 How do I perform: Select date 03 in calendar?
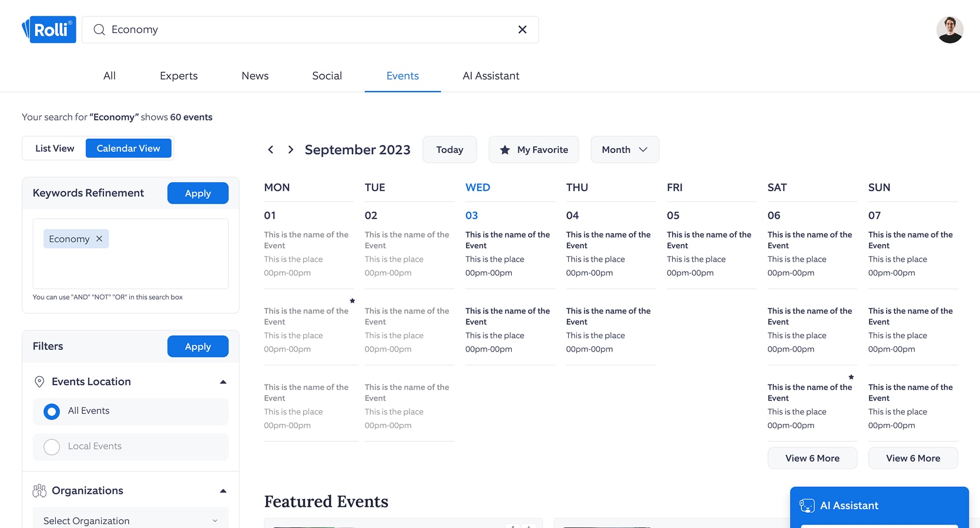[x=472, y=215]
